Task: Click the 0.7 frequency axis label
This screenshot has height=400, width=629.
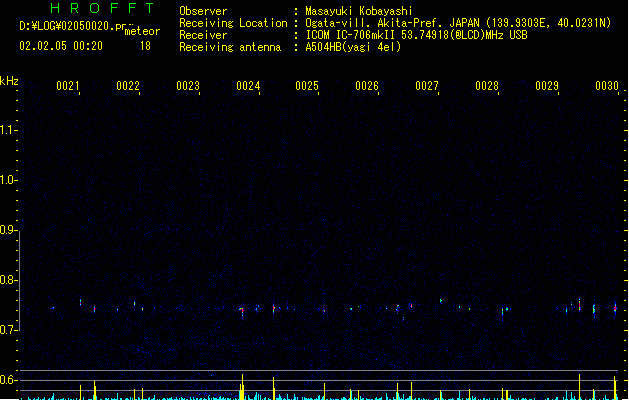Action: [x=7, y=330]
